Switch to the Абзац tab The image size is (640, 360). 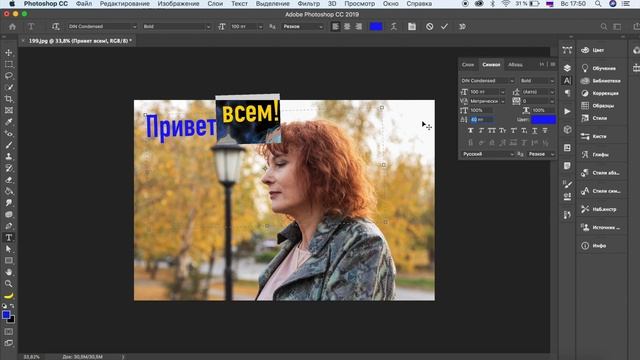click(515, 64)
